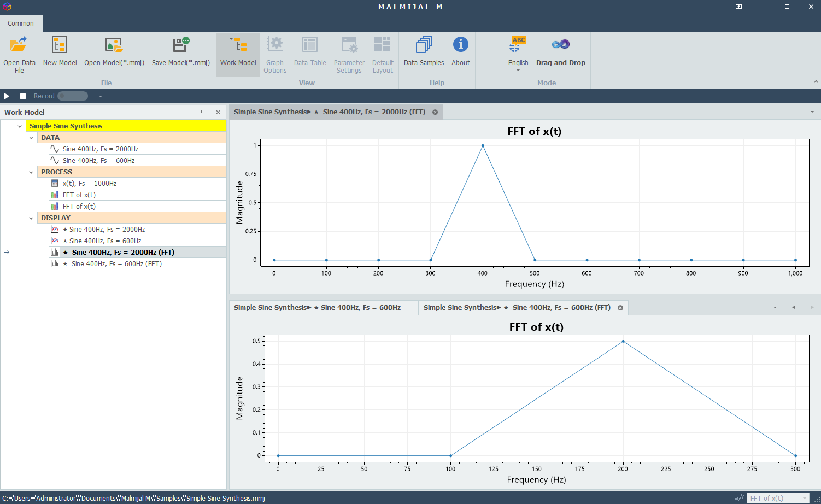Viewport: 821px width, 504px height.
Task: Open lower pane tab list dropdown
Action: [775, 308]
